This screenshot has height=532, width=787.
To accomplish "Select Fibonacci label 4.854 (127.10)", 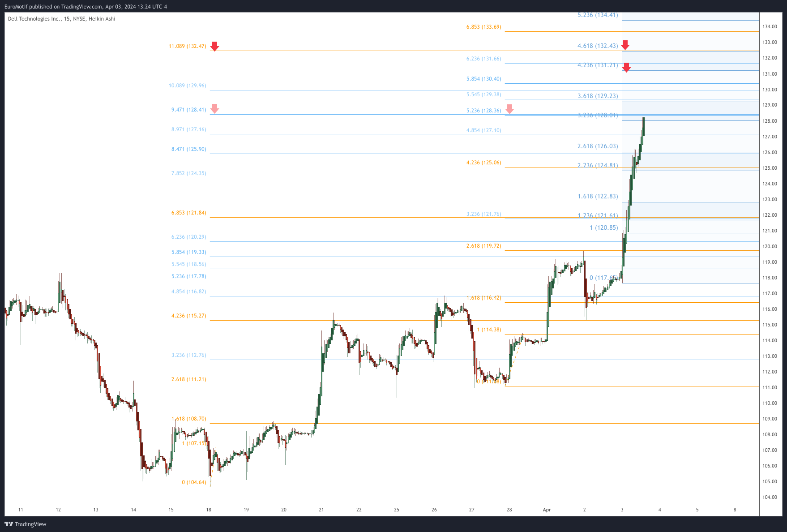I will point(484,130).
